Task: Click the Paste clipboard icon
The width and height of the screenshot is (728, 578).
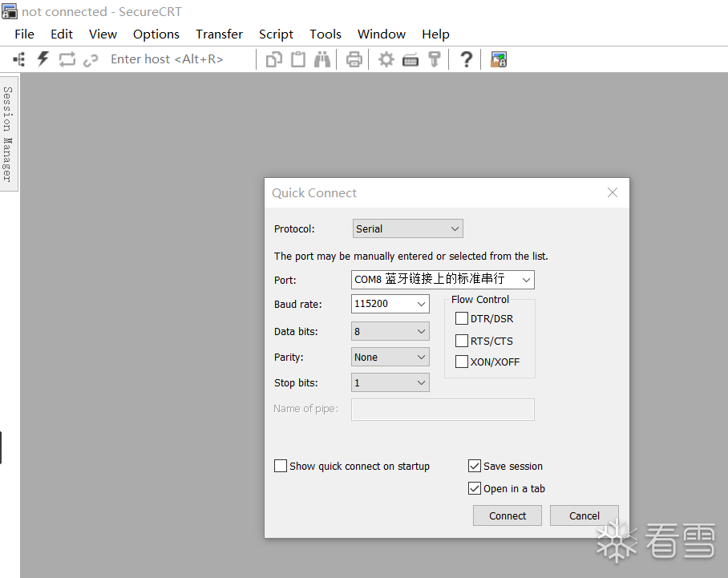Action: pos(298,59)
